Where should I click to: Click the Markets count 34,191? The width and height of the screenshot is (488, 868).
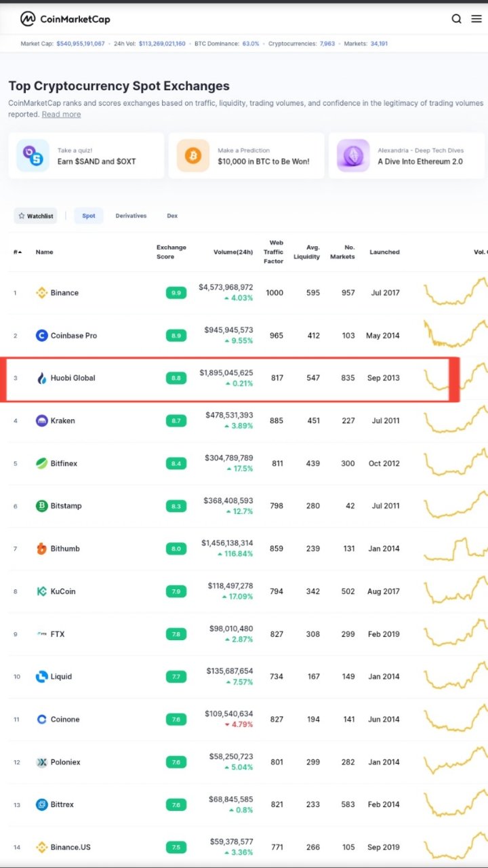[x=380, y=43]
